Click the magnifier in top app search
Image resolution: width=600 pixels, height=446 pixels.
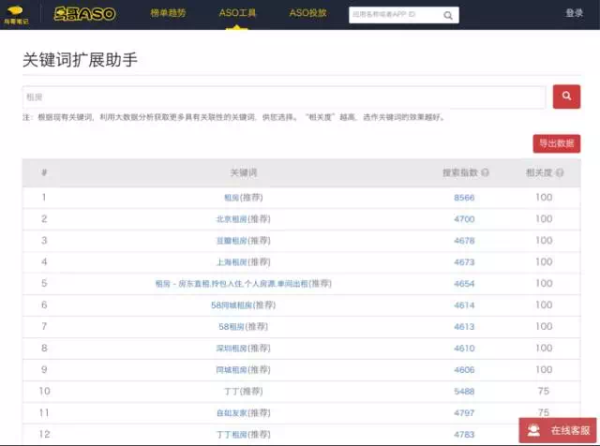(447, 15)
